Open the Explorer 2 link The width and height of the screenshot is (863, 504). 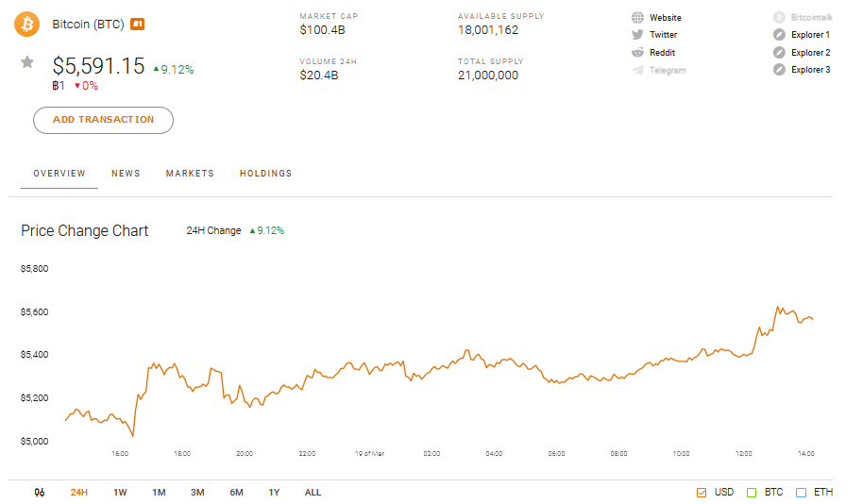point(811,53)
